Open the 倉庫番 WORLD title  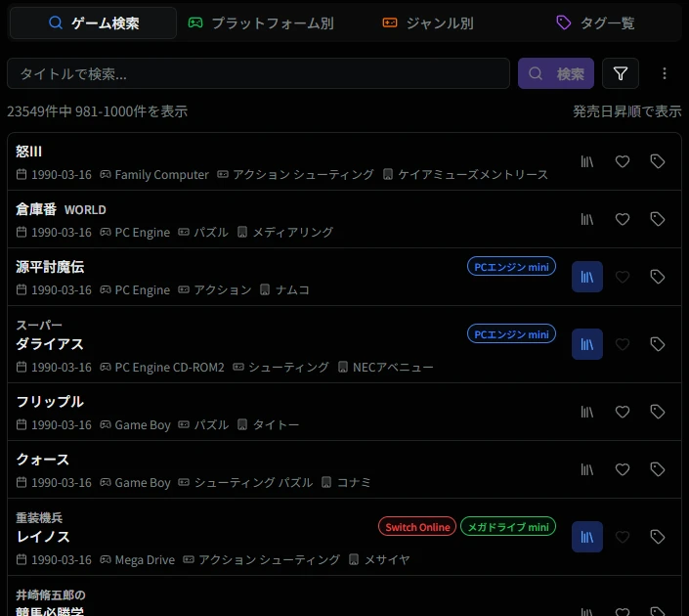point(61,209)
